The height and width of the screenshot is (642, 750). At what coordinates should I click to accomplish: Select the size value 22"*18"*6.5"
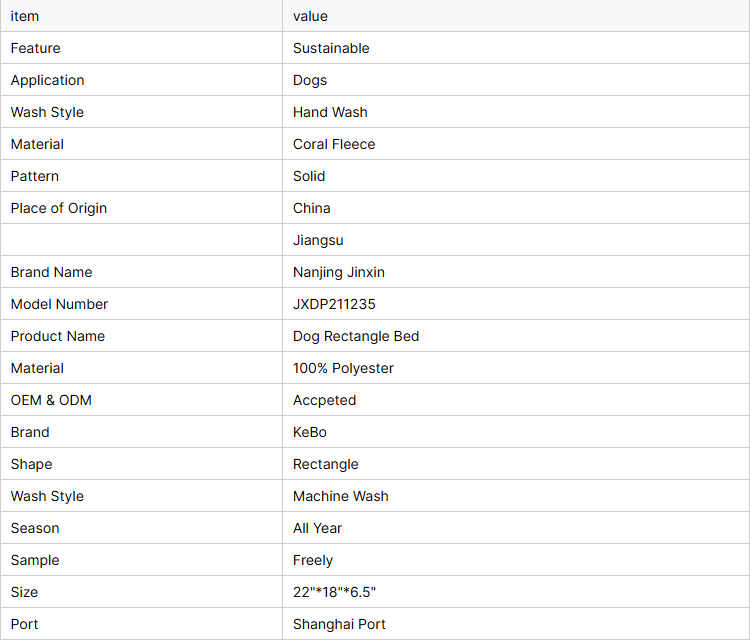click(334, 592)
